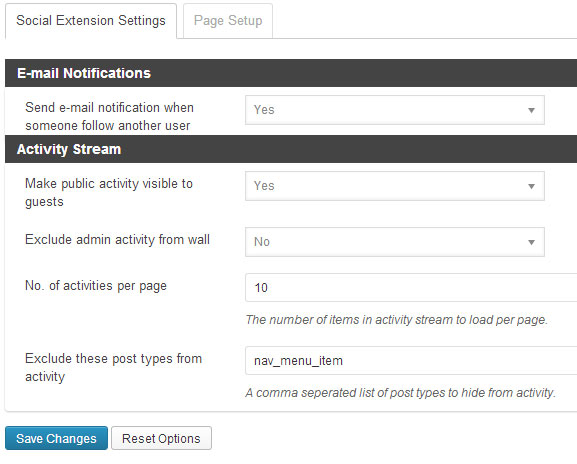
Task: Switch to the Page Setup tab
Action: (228, 21)
